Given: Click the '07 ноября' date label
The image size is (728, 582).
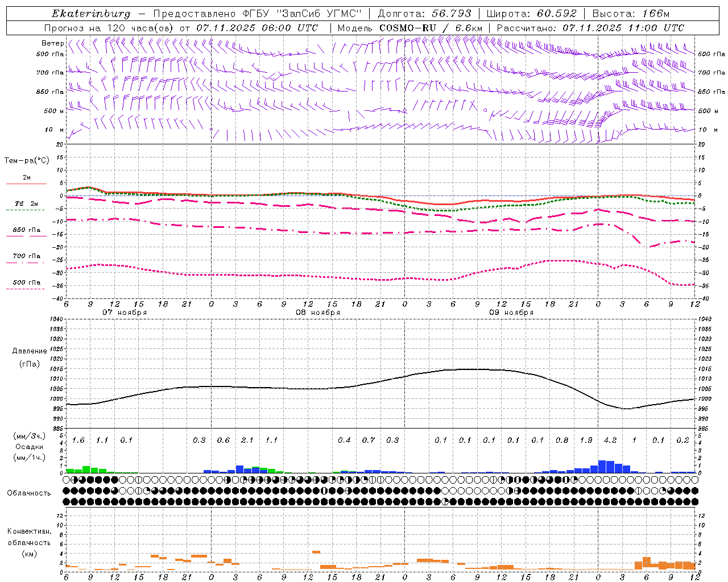Looking at the screenshot, I should [x=125, y=313].
